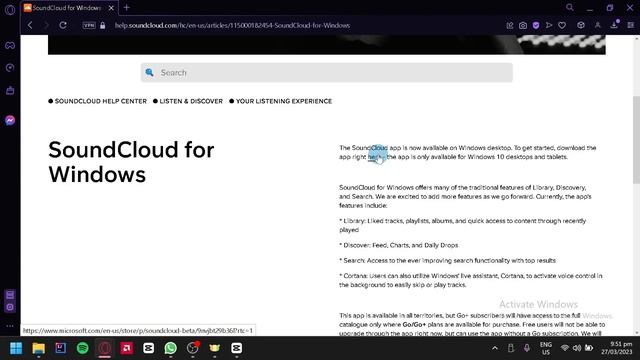Open Instagram icon in the sidebar
The height and width of the screenshot is (360, 640).
coord(10,307)
